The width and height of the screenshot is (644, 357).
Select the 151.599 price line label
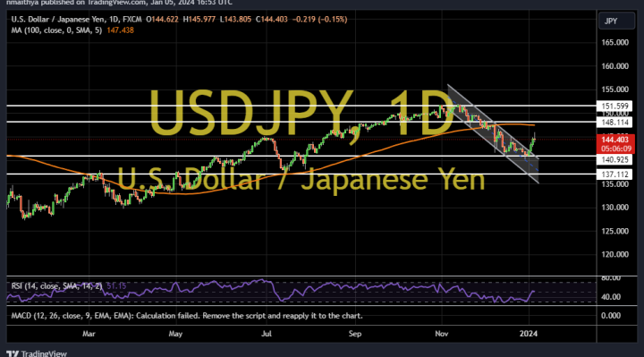pyautogui.click(x=614, y=106)
